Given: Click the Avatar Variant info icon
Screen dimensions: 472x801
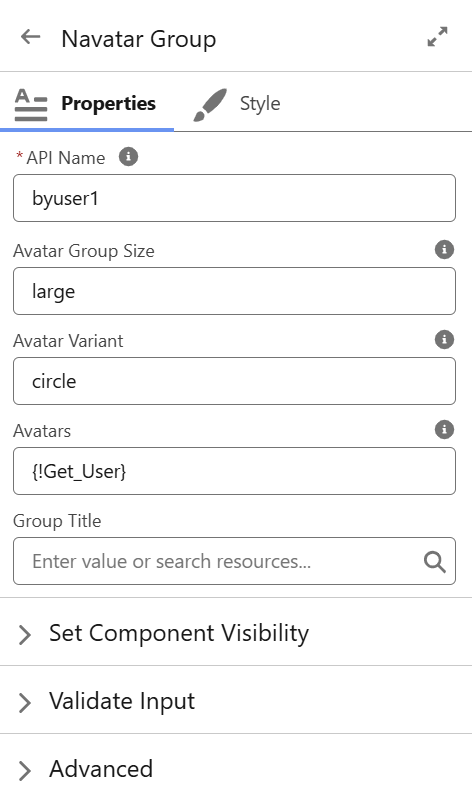Looking at the screenshot, I should point(444,339).
